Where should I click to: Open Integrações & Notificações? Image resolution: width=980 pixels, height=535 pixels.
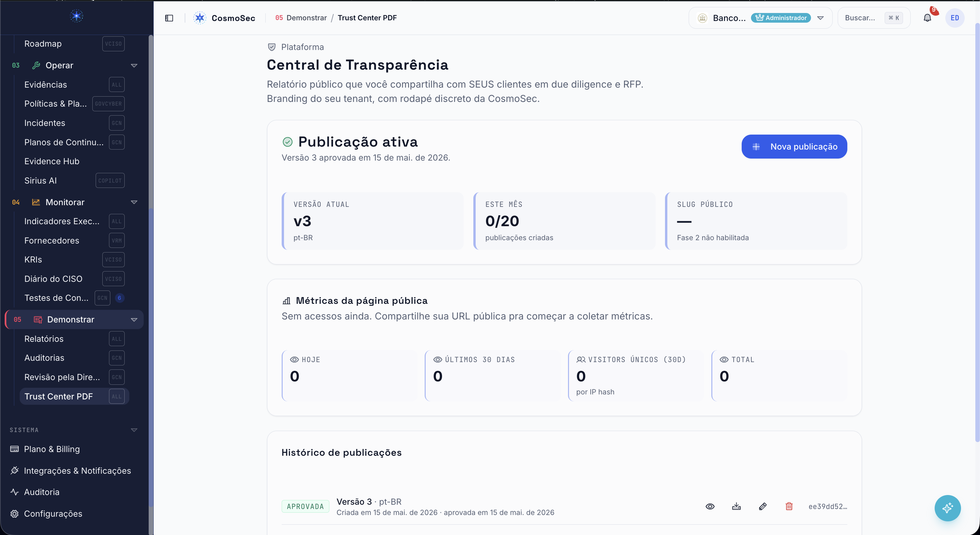pos(77,471)
